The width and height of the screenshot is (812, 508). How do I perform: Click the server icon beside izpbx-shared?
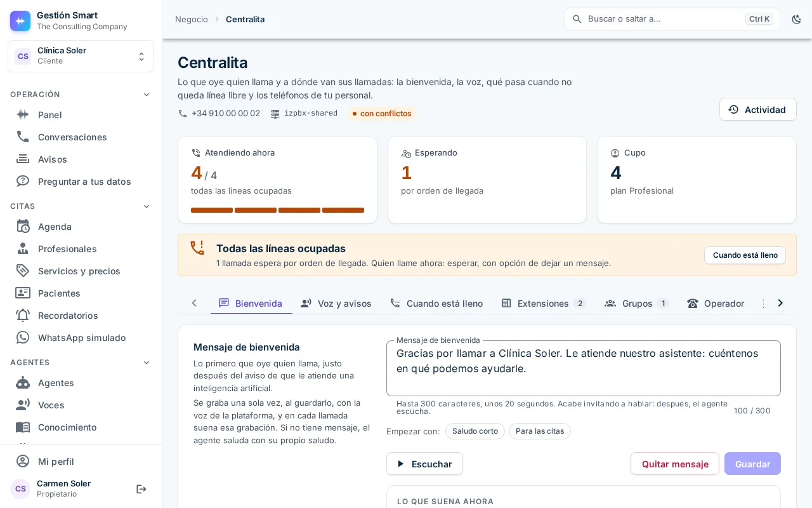[x=275, y=114]
